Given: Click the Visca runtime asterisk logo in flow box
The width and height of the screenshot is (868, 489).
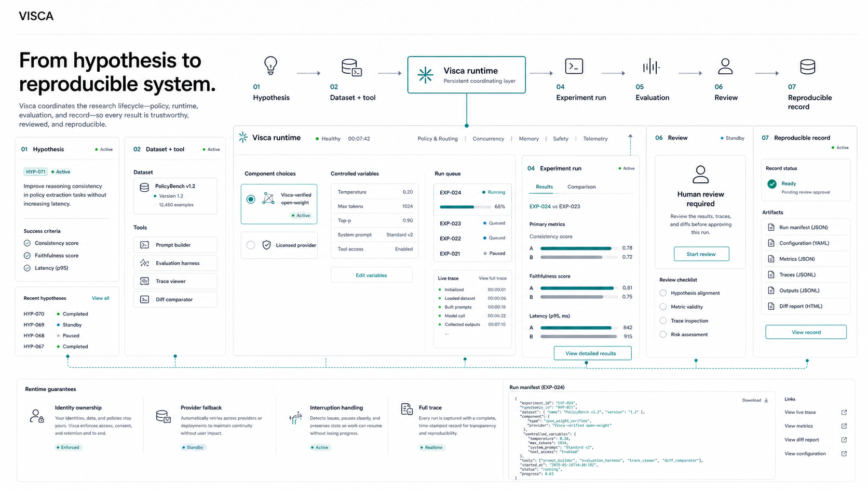Looking at the screenshot, I should [x=426, y=75].
